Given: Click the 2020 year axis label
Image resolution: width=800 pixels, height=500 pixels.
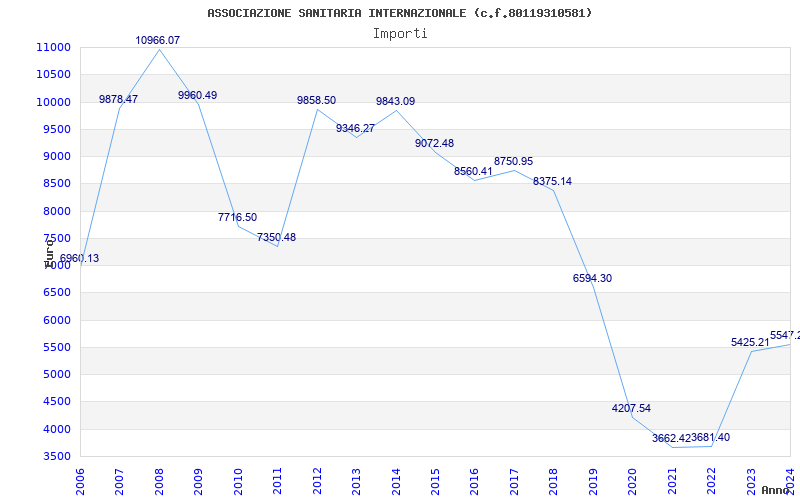Looking at the screenshot, I should coord(633,482).
